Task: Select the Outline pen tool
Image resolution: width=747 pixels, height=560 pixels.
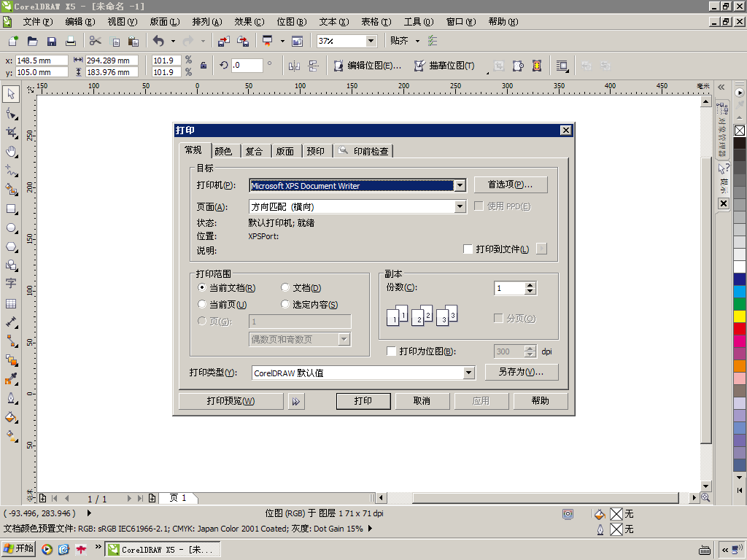Action: (11, 398)
